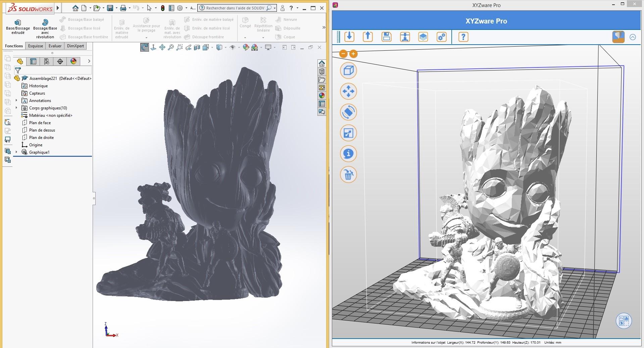Select the Rotate object tool in XYZware

(348, 112)
